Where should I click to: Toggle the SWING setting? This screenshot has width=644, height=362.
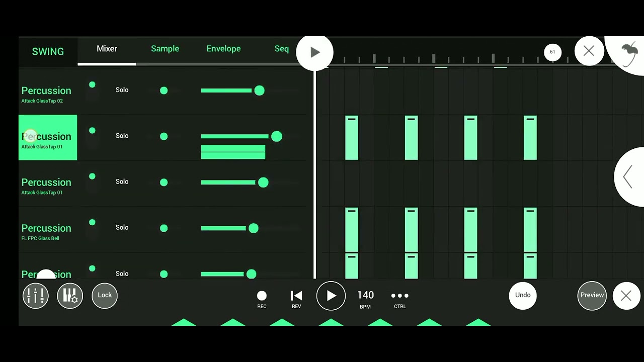click(x=48, y=52)
